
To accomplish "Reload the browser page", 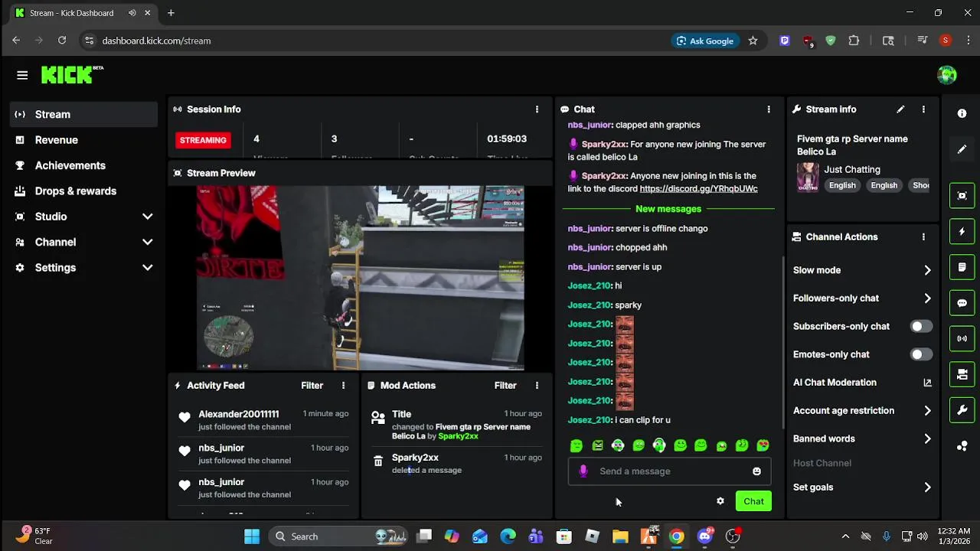I will point(62,41).
